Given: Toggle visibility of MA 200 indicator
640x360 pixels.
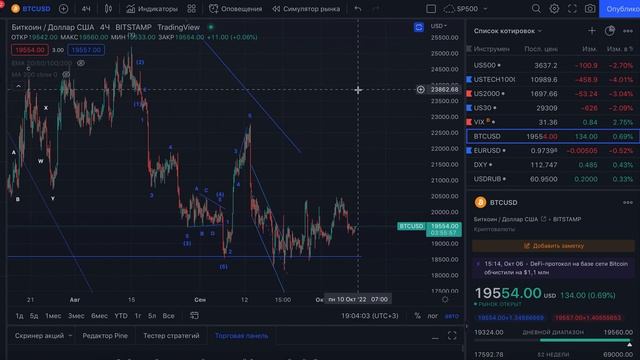Looking at the screenshot, I should pos(66,75).
